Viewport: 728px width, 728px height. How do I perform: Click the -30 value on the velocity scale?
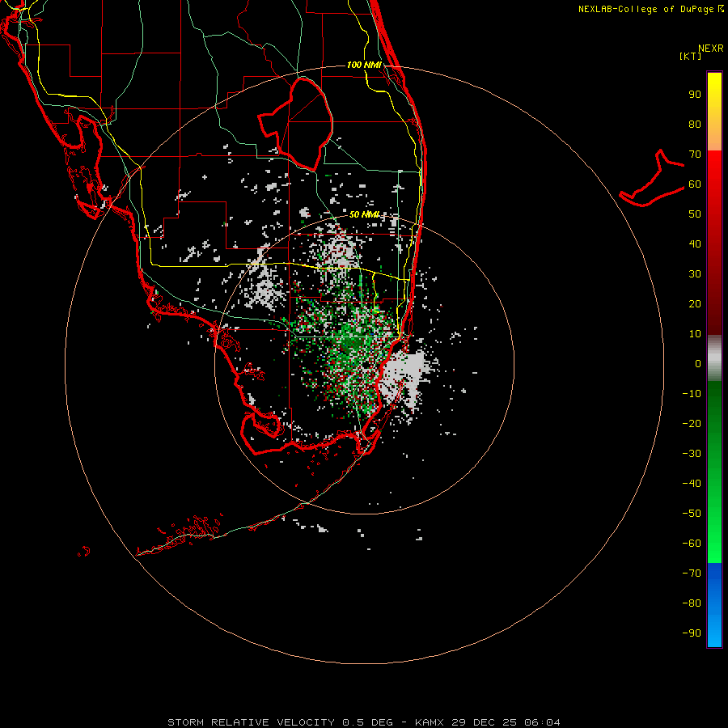coord(692,454)
